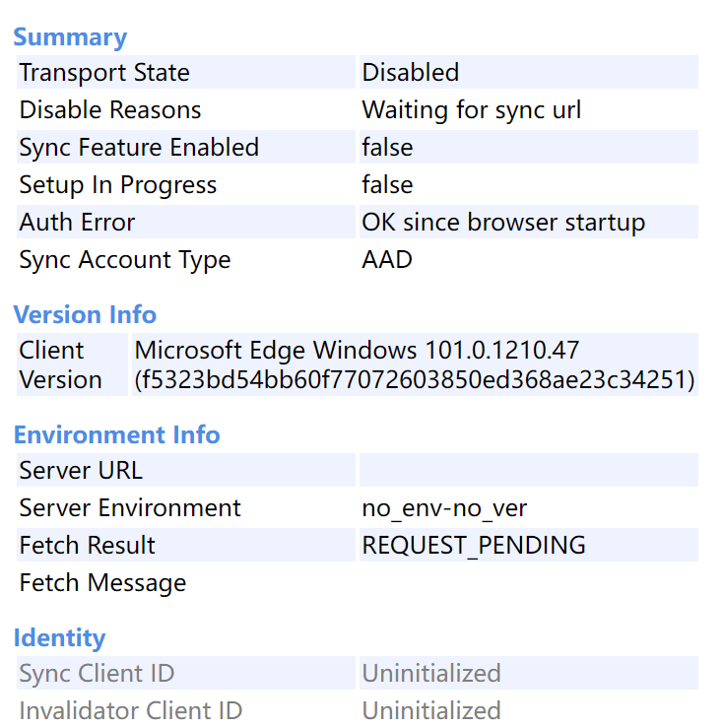Select the Transport State label
This screenshot has height=728, width=723.
(x=104, y=73)
